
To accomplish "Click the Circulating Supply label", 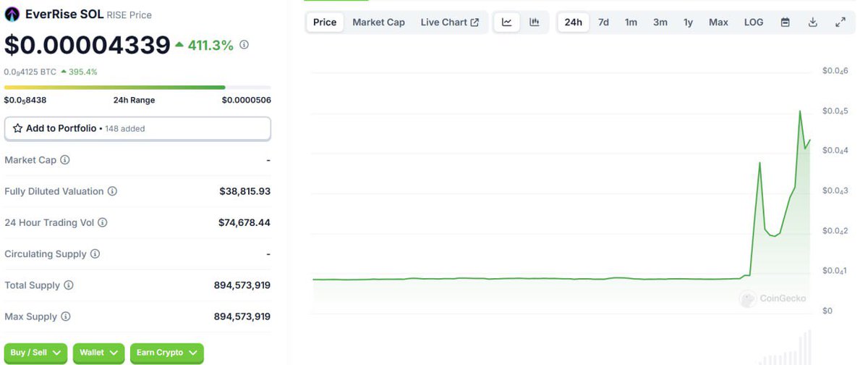I will [x=46, y=254].
